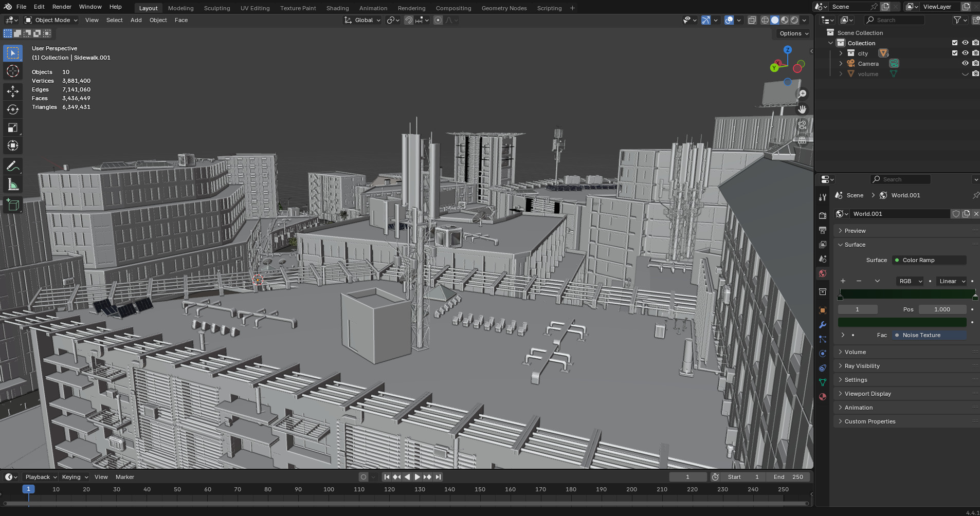Toggle X-ray mode in viewport header
Viewport: 980px width, 516px height.
tap(752, 20)
